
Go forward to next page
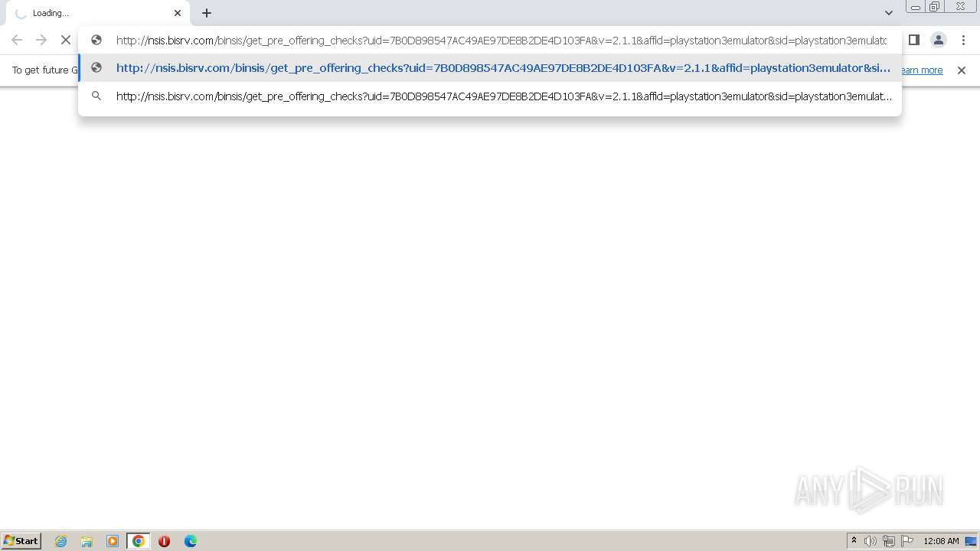41,40
